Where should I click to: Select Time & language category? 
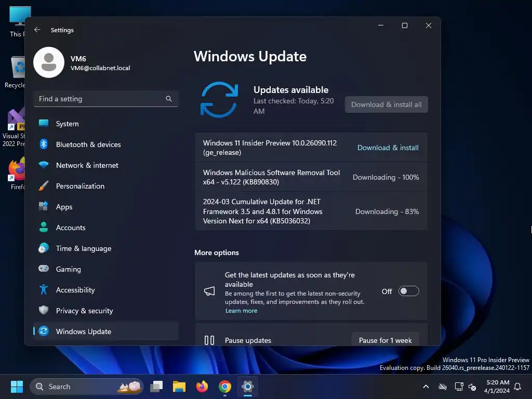point(106,248)
